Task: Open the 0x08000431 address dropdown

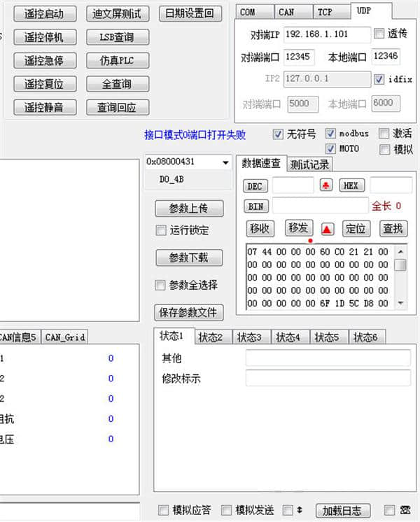Action: (x=225, y=162)
